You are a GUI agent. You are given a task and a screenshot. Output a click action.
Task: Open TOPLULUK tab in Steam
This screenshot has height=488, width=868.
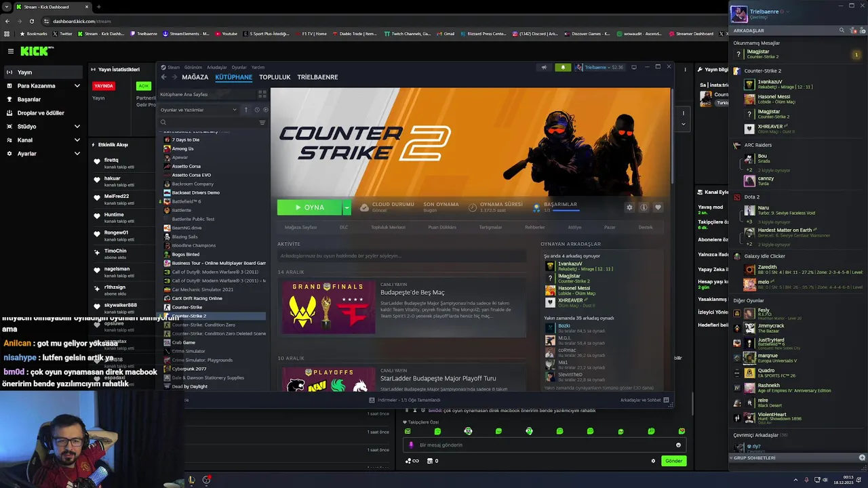tap(275, 77)
